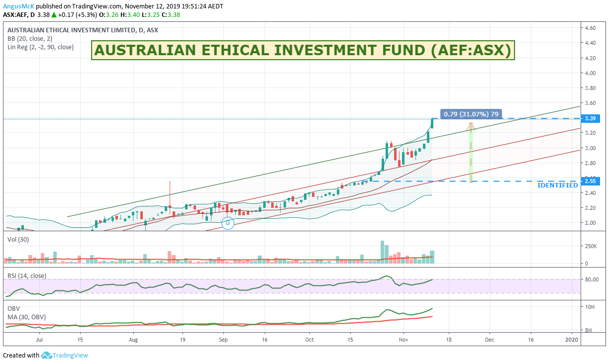Click the latest green candlestick near 3.39
609x364 pixels.
click(x=432, y=123)
